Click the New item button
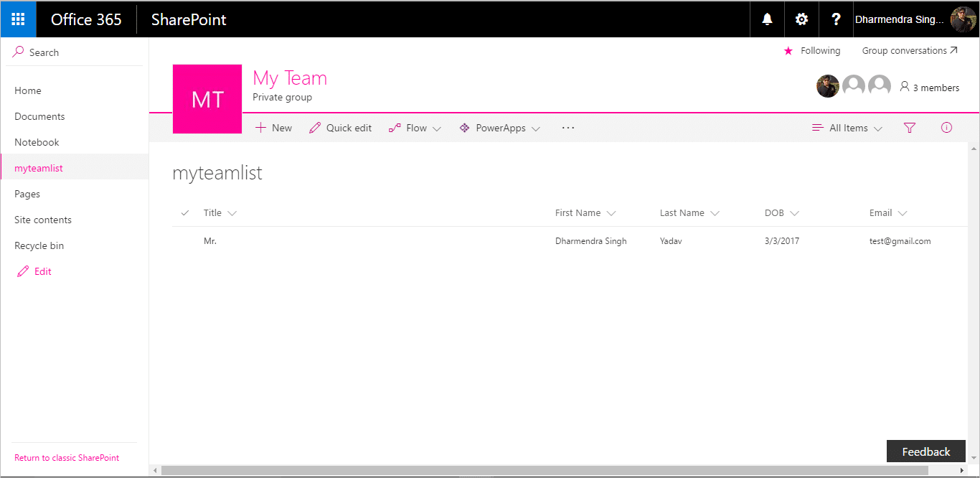 (x=273, y=128)
